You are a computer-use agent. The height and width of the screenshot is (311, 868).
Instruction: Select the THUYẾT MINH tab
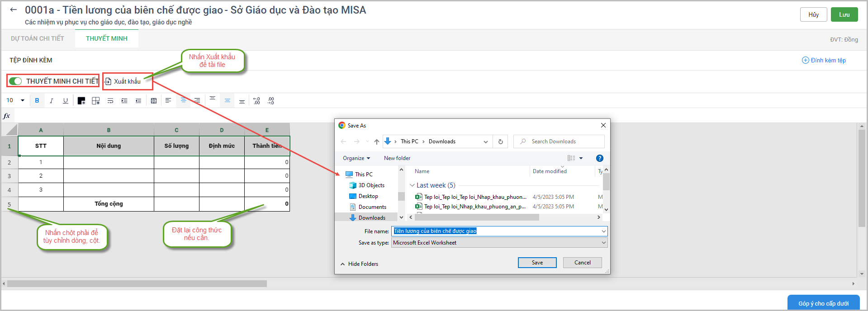[107, 38]
